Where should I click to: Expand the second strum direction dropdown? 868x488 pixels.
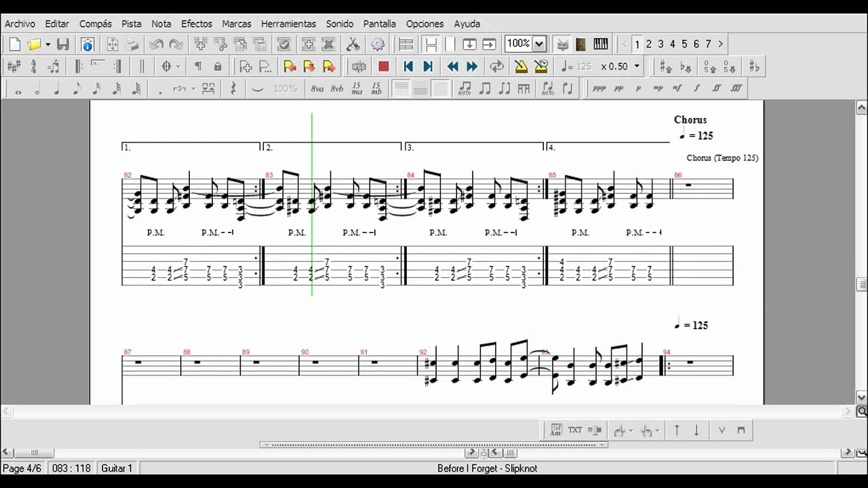[657, 430]
